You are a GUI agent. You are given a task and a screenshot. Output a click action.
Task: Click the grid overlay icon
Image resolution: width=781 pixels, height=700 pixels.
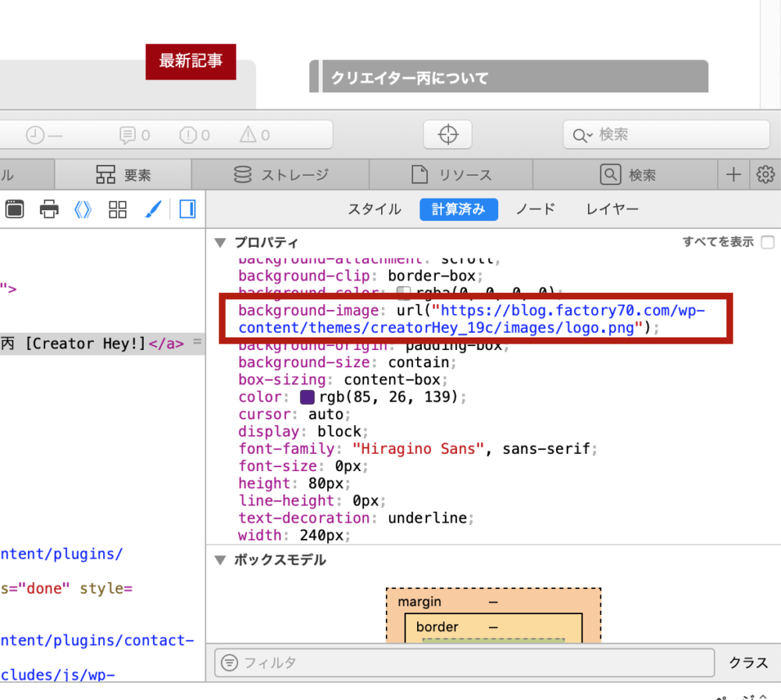tap(117, 209)
